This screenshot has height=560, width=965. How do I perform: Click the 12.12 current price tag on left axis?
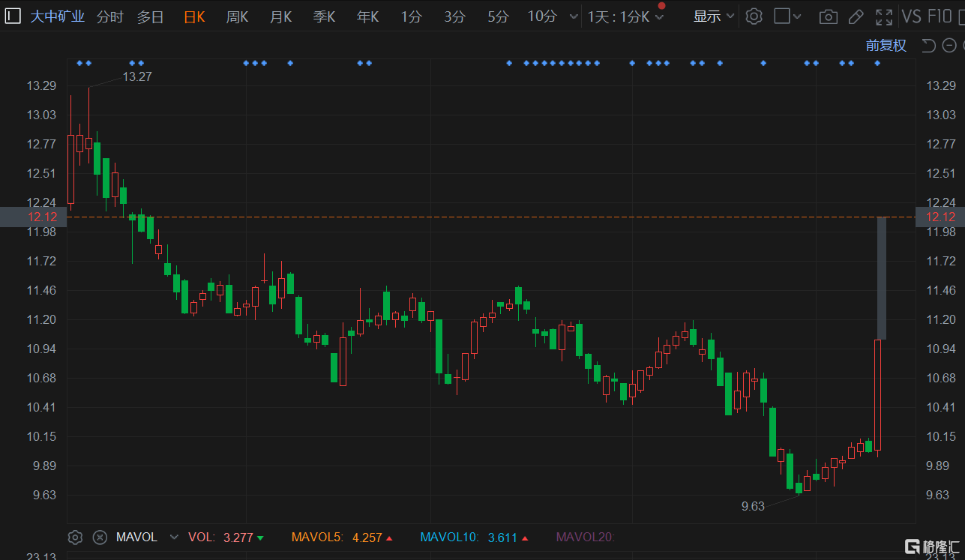34,217
